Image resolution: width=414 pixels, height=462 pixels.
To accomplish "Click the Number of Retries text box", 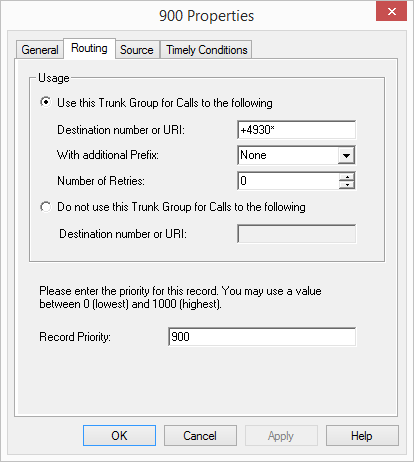I will [288, 181].
